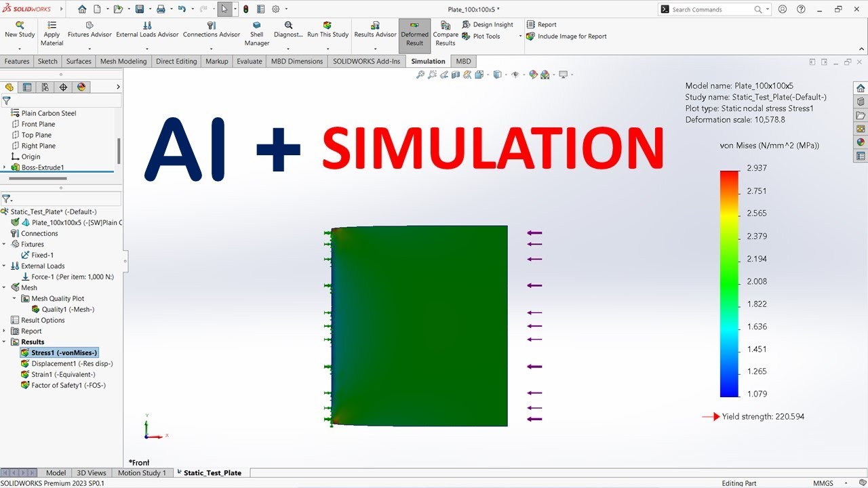Open File Explorer folder icon in task pane

coord(861,115)
